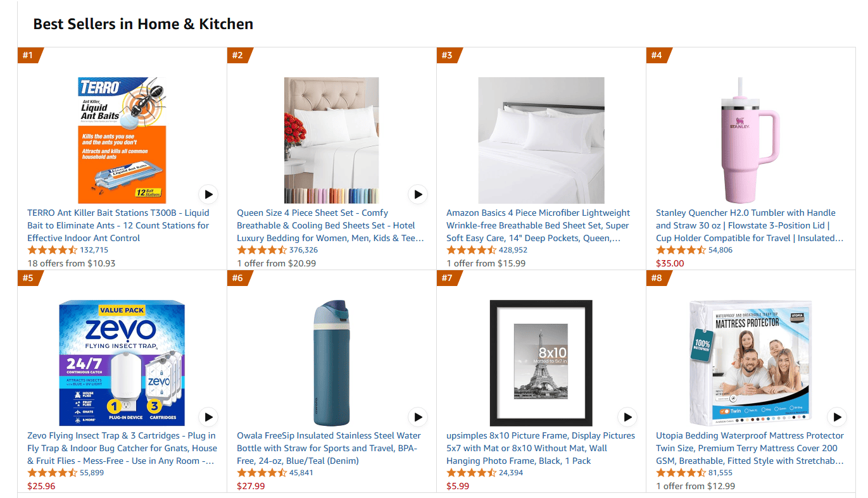The image size is (868, 498).
Task: Open the Amazon Basics 4 Piece Microfiber title link
Action: pos(538,225)
